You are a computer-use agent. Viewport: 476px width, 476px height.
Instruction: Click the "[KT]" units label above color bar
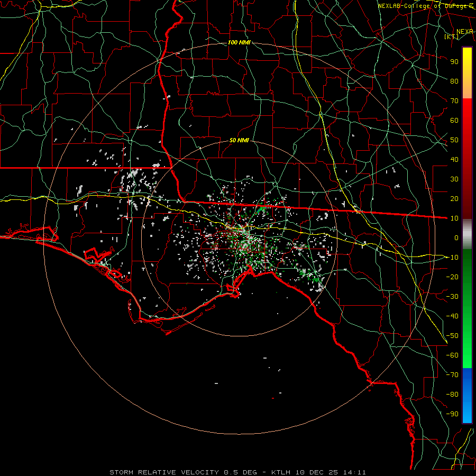click(x=452, y=36)
